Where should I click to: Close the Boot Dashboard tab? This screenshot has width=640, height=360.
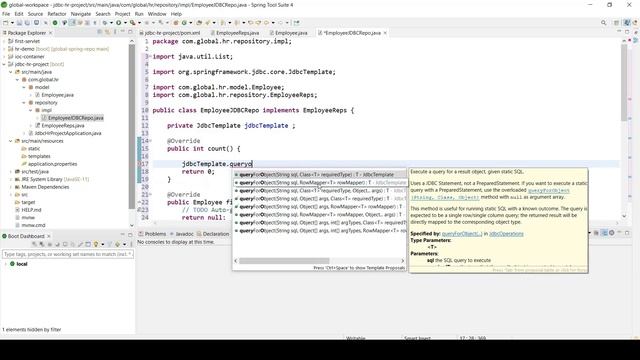click(49, 236)
